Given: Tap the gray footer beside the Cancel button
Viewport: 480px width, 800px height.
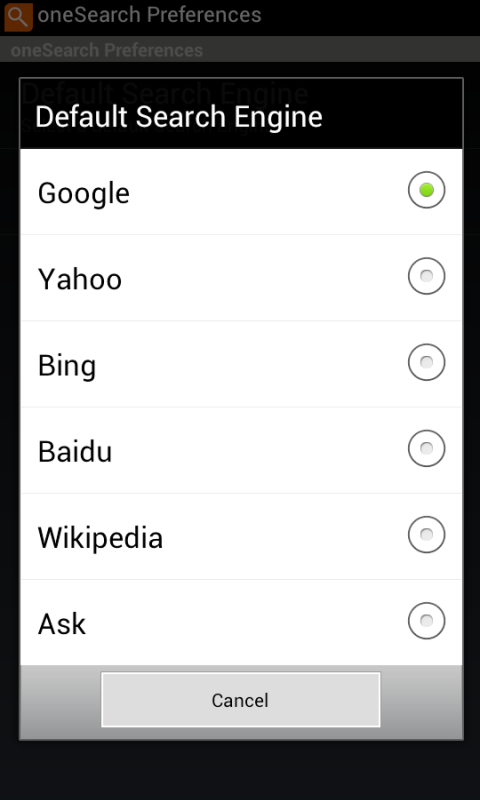Looking at the screenshot, I should pyautogui.click(x=60, y=702).
